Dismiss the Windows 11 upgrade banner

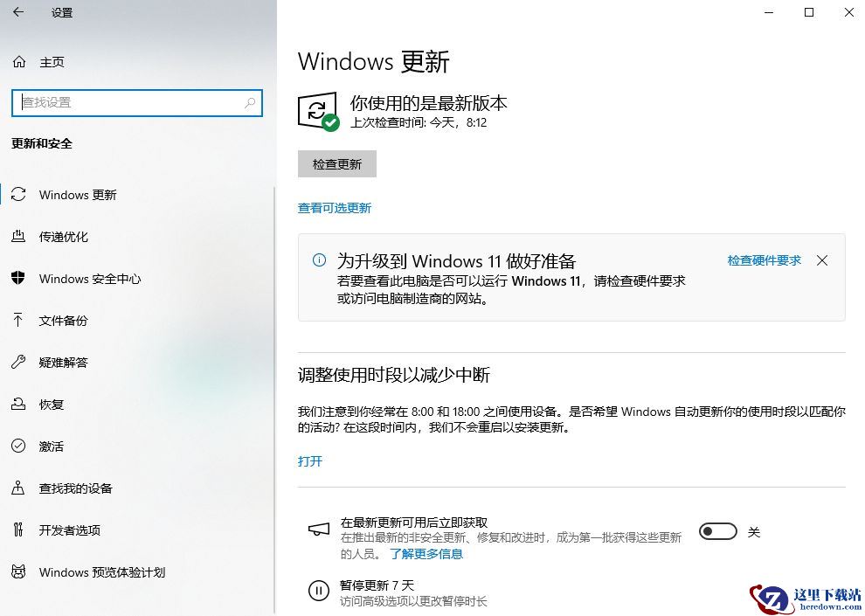coord(822,260)
